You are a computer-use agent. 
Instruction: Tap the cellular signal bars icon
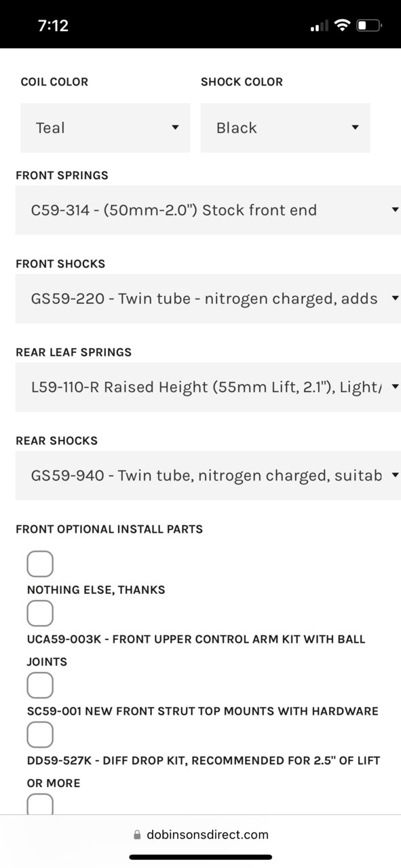pos(319,26)
